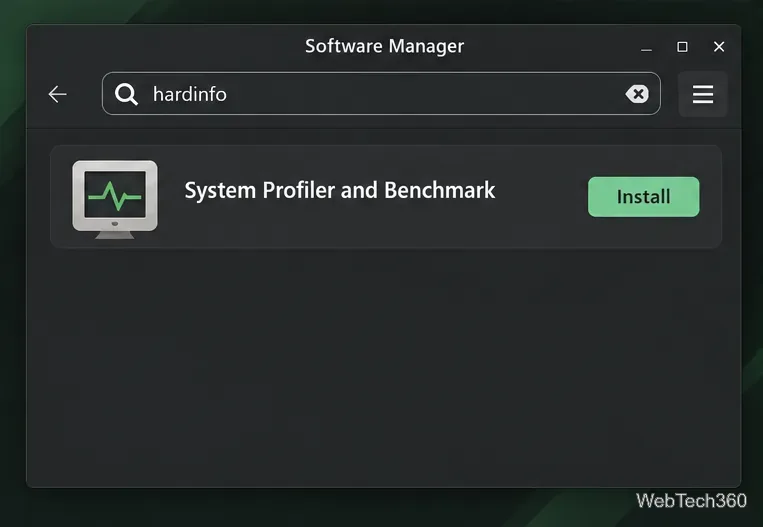Focus the search field containing hardinfo

tap(381, 93)
